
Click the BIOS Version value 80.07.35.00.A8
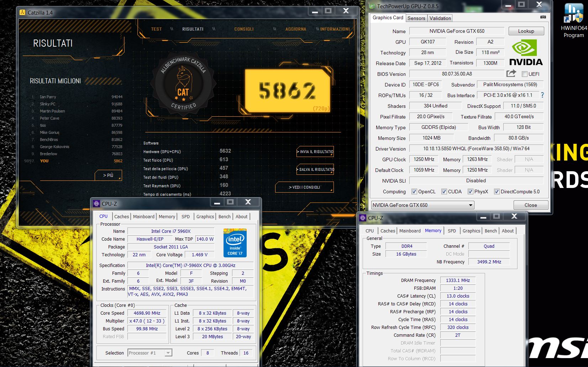point(457,74)
